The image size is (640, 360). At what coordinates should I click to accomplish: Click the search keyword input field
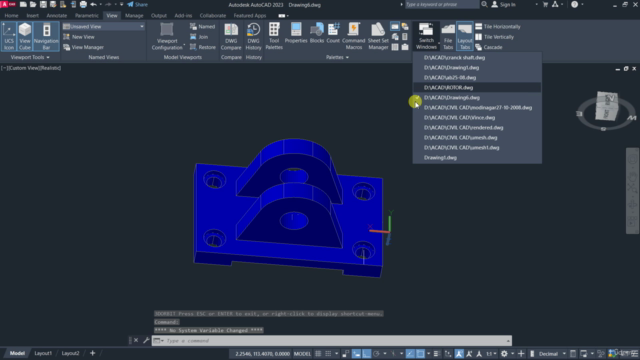[442, 4]
